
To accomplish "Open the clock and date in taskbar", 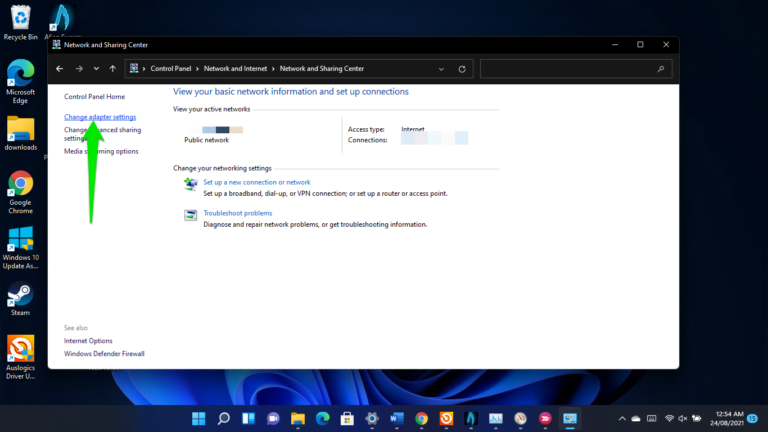I will (727, 419).
